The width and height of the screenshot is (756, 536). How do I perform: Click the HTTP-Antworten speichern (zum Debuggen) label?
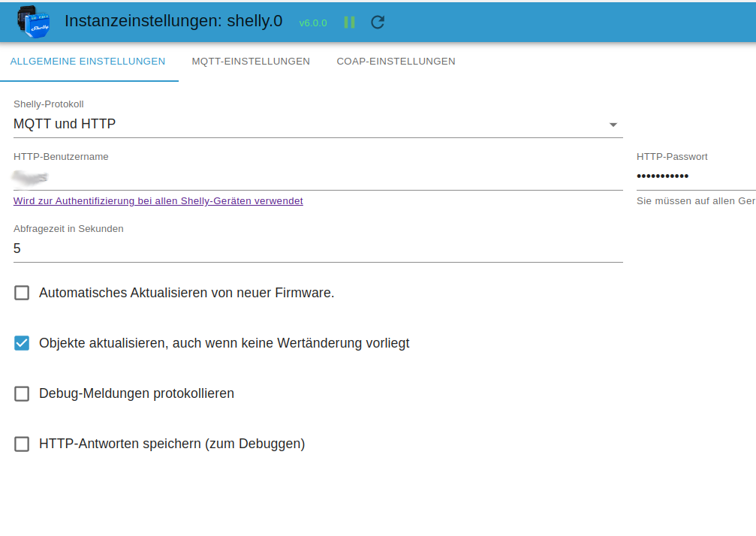[x=172, y=444]
